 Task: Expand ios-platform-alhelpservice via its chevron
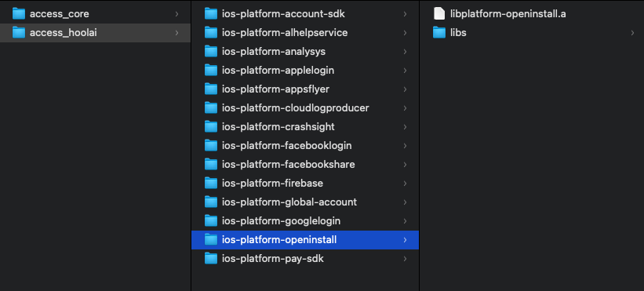tap(405, 33)
